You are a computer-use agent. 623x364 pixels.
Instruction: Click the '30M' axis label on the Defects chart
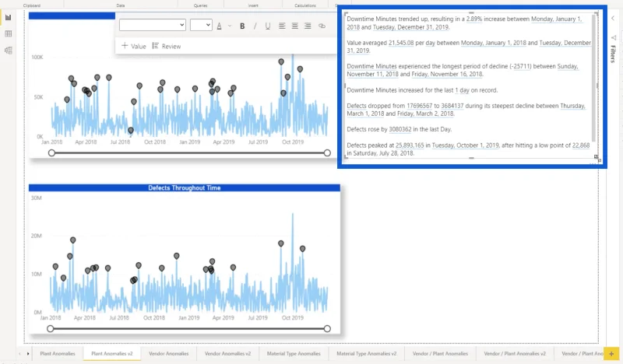point(36,198)
